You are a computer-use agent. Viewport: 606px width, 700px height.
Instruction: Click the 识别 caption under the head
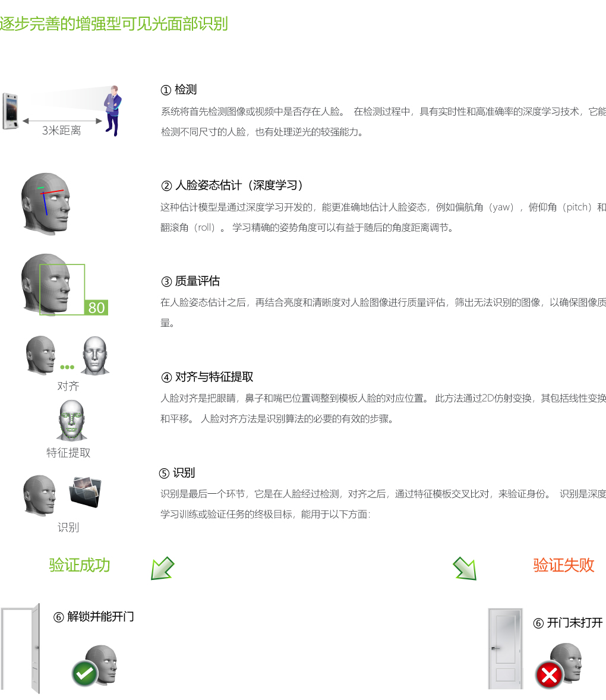(x=68, y=527)
